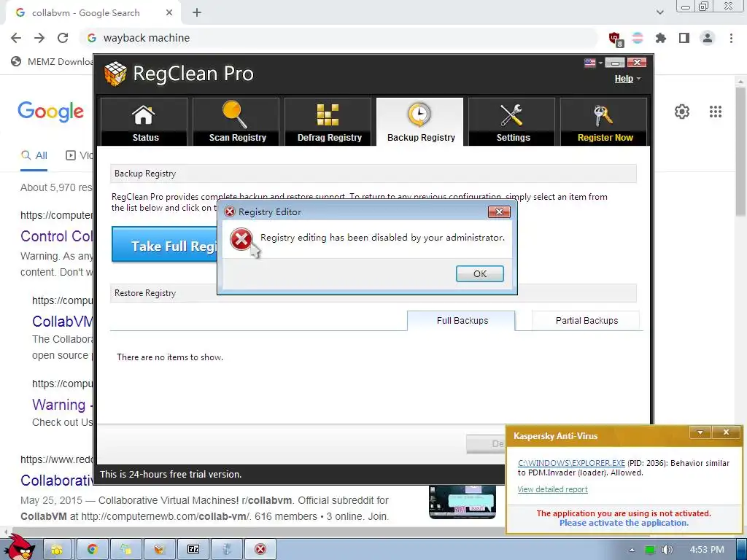Viewport: 747px width, 560px height.
Task: Reload the Chrome page
Action: point(63,38)
